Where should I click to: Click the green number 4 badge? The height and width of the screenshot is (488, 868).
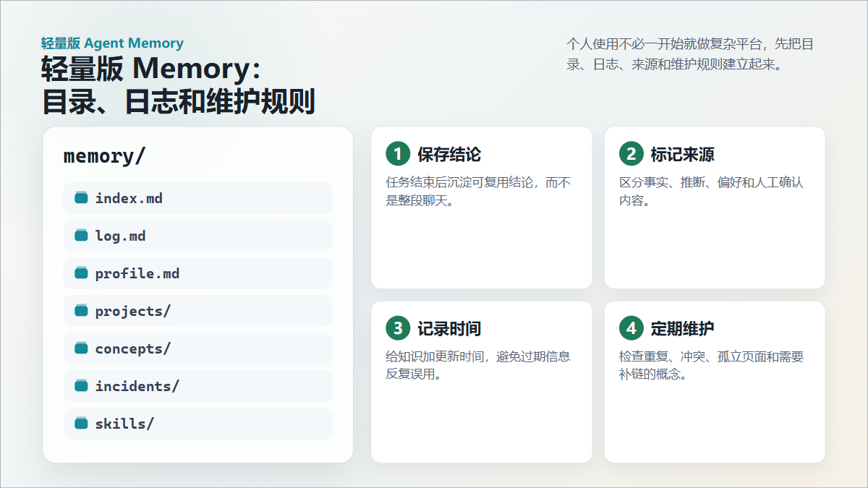point(631,328)
